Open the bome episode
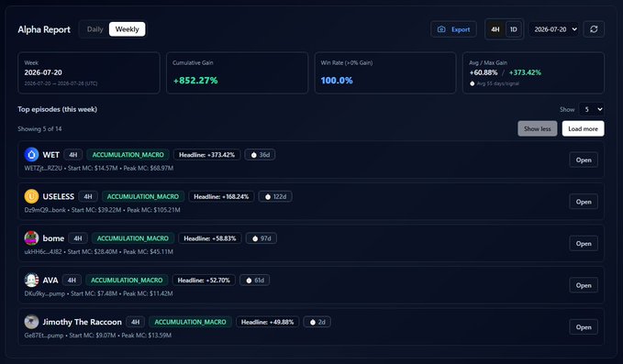Image resolution: width=623 pixels, height=364 pixels. tap(584, 243)
